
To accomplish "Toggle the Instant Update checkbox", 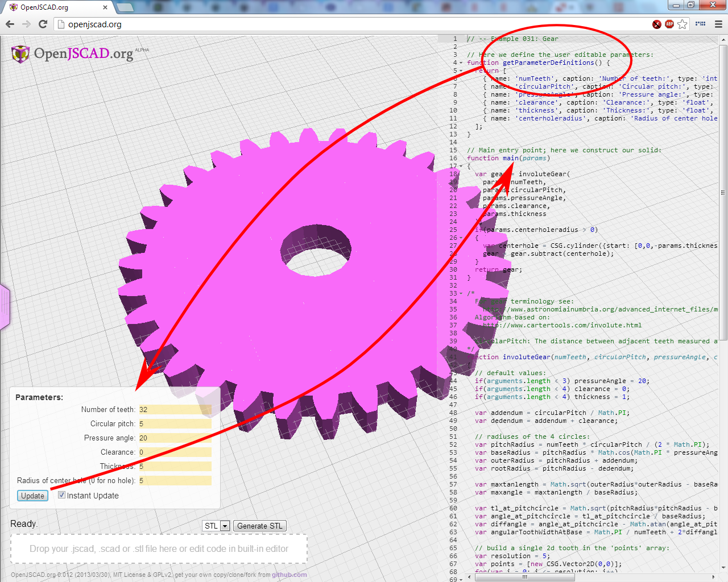I will pos(61,495).
